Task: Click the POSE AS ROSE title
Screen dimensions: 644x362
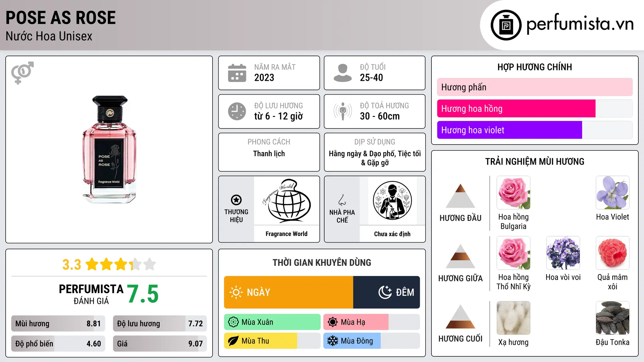Action: [x=61, y=18]
